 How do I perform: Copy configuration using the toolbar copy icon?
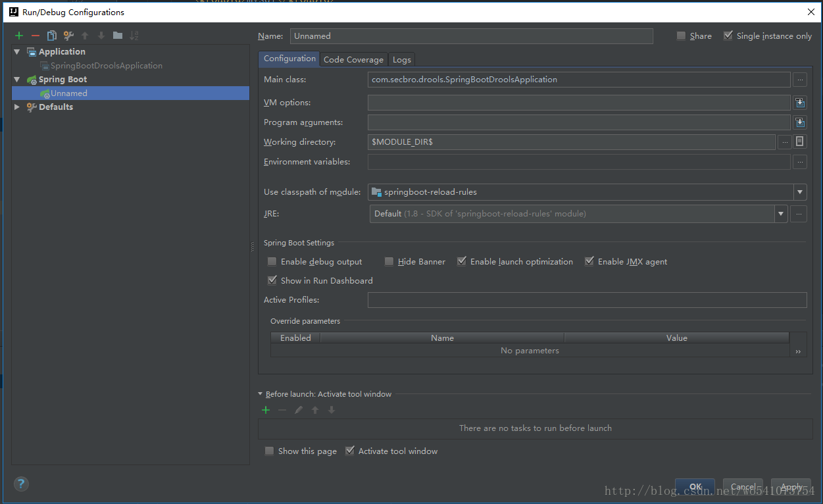(x=52, y=36)
